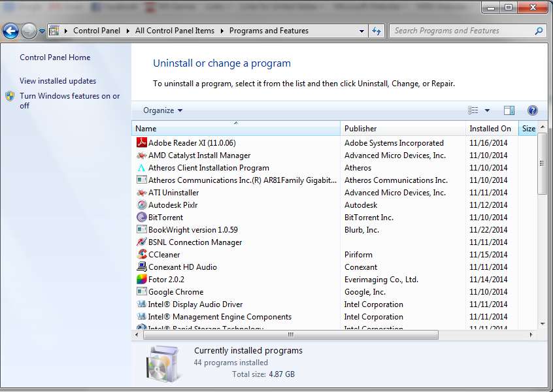Click the Refresh button beside address bar
Viewport: 553px width, 392px height.
coord(377,31)
